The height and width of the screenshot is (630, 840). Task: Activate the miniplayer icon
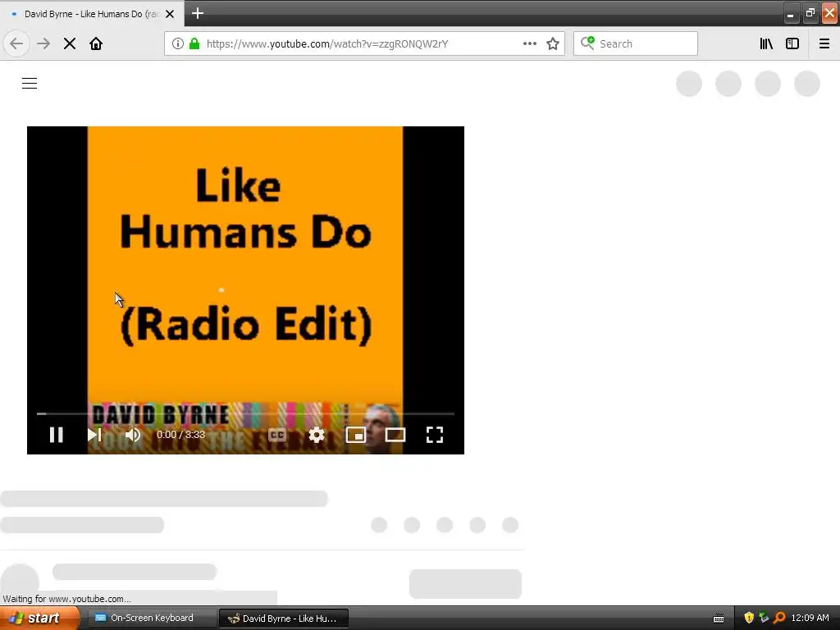(x=356, y=435)
